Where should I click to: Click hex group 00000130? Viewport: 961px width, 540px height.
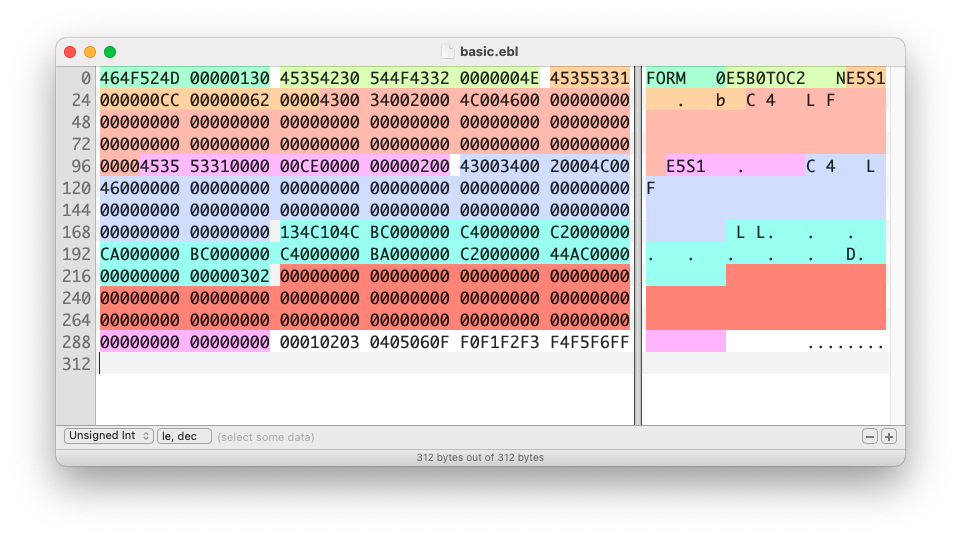tap(229, 78)
